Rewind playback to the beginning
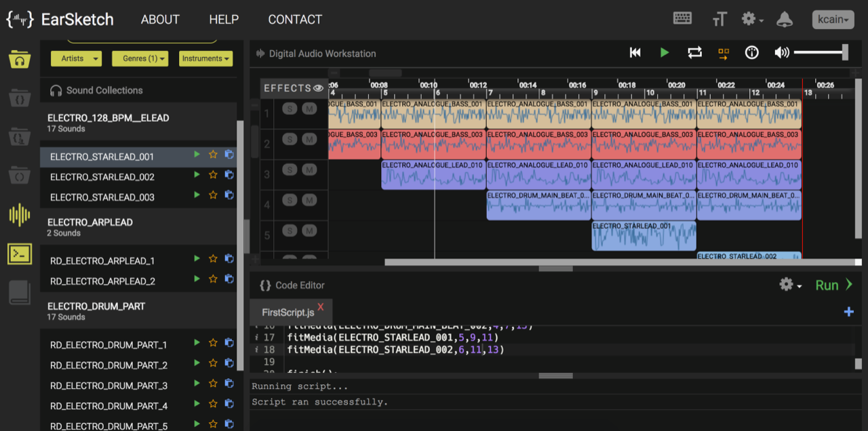 pyautogui.click(x=635, y=53)
